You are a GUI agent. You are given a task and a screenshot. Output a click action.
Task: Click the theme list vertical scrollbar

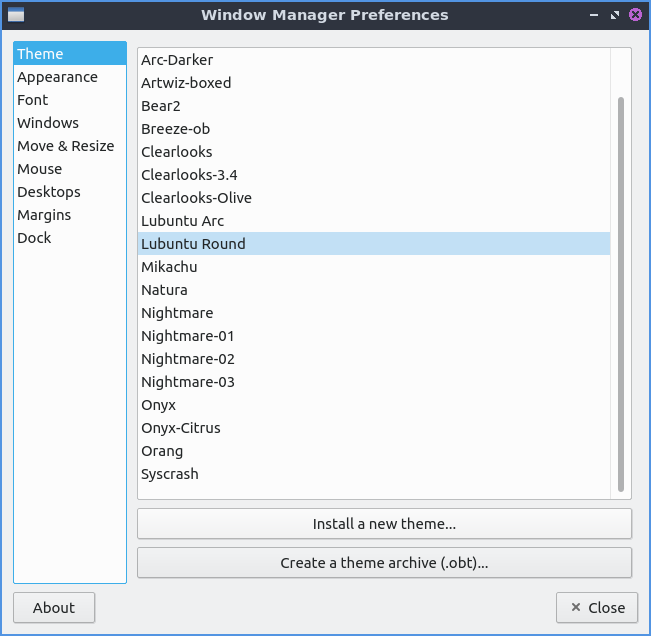tap(621, 294)
